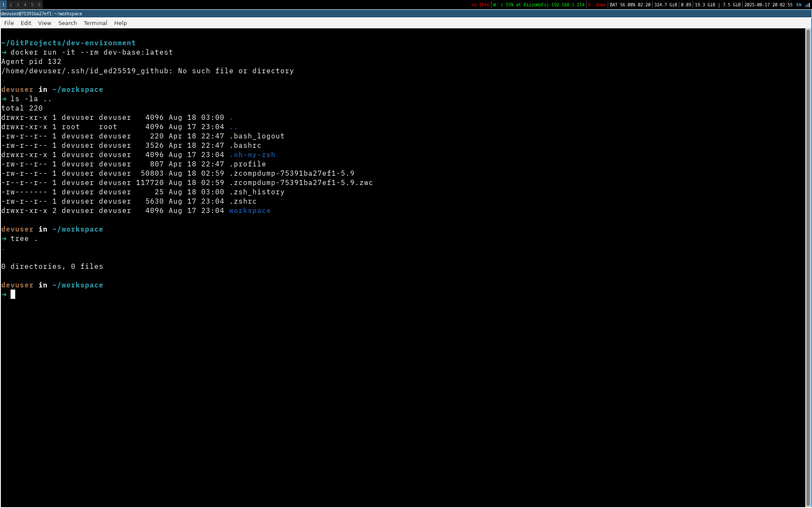Switch to workspace 6
The width and height of the screenshot is (812, 508).
point(39,5)
